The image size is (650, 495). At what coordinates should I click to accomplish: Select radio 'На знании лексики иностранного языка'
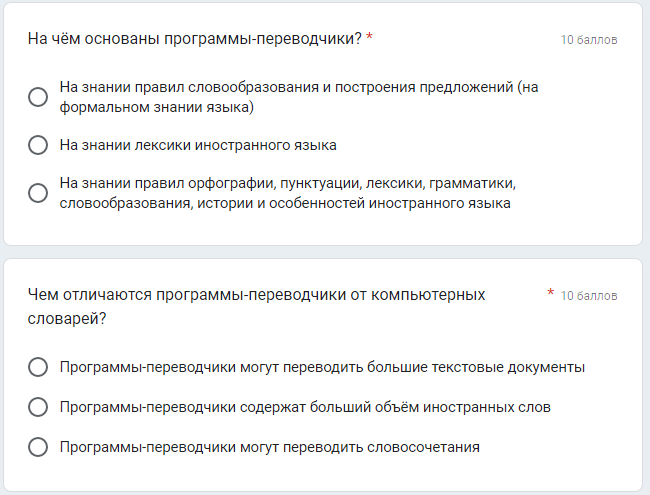(38, 145)
